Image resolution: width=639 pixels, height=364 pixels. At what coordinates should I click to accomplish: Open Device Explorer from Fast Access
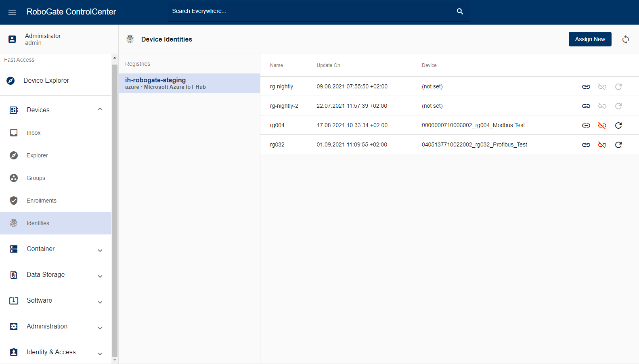56,81
